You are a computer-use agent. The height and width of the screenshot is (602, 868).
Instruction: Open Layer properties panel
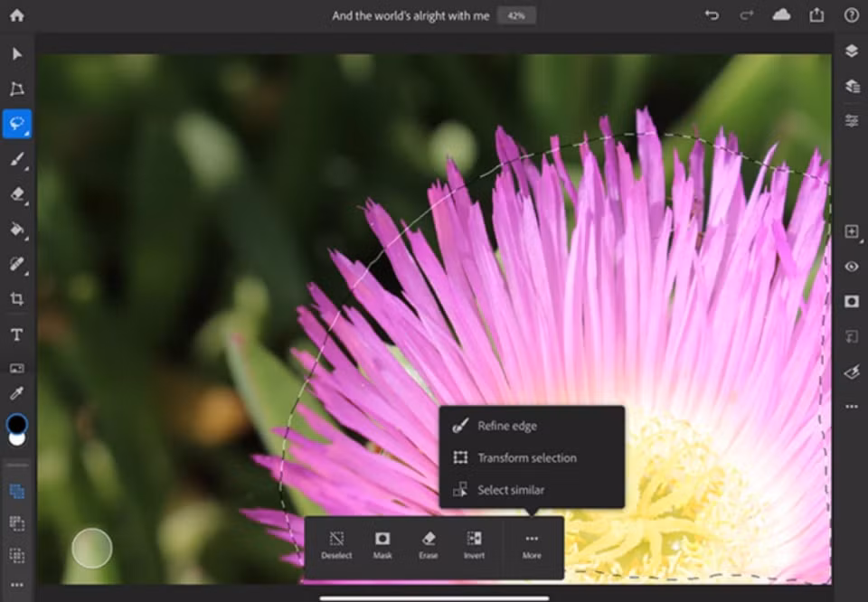pyautogui.click(x=852, y=120)
